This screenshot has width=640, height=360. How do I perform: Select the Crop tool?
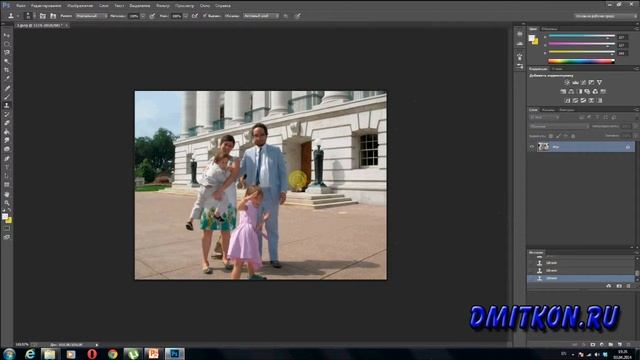point(7,70)
